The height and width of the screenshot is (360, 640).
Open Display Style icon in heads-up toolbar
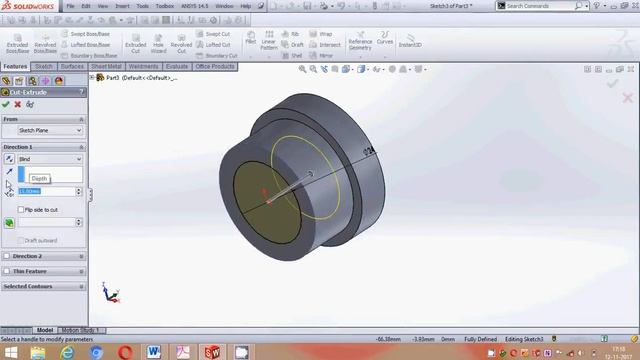point(361,69)
